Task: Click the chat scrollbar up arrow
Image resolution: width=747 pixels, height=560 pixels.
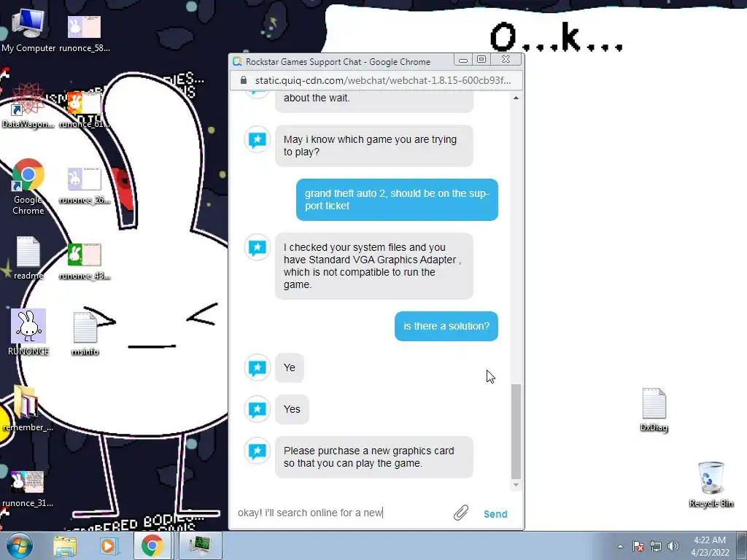Action: [516, 98]
